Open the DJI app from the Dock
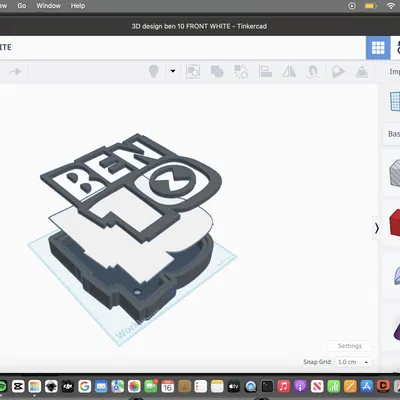The image size is (400, 400). click(68, 387)
